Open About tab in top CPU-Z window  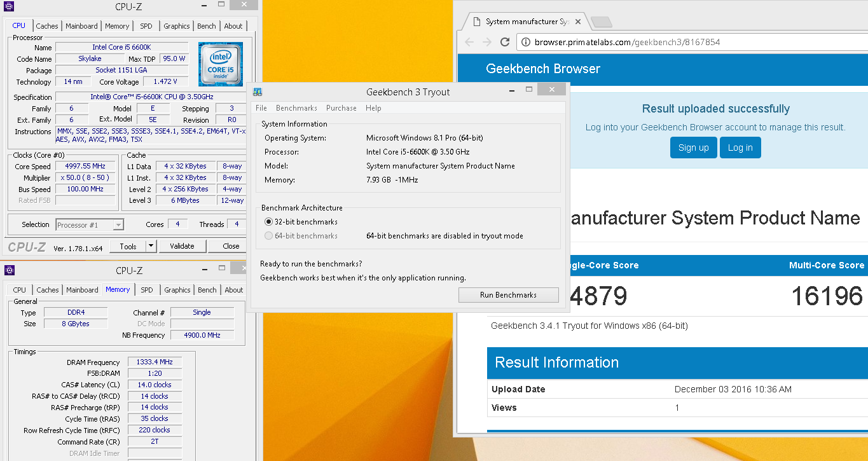point(233,26)
